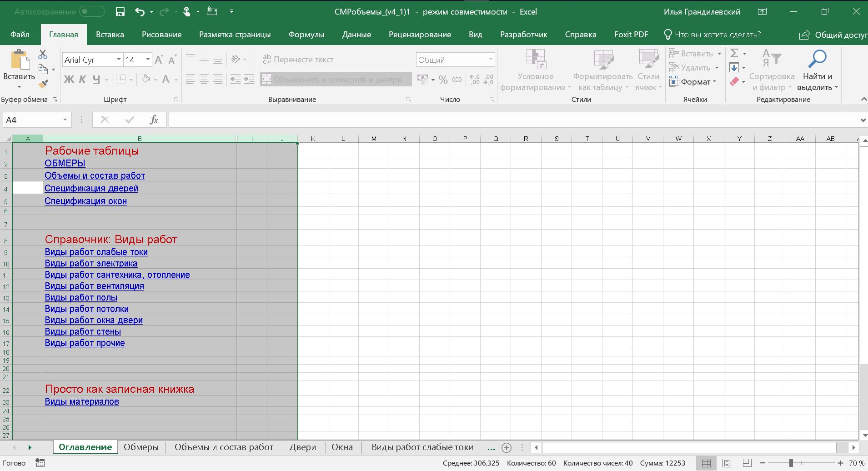Click the Save icon in the title bar
868x471 pixels.
point(120,12)
